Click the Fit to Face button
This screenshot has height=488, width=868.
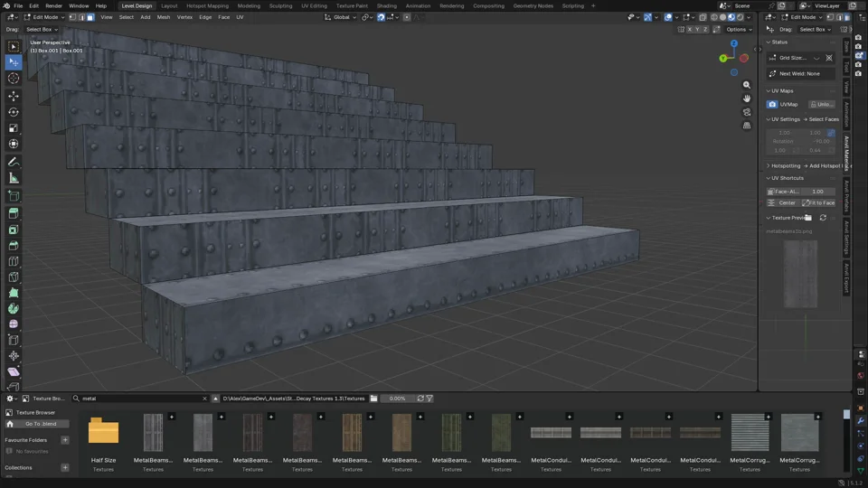[x=818, y=203]
